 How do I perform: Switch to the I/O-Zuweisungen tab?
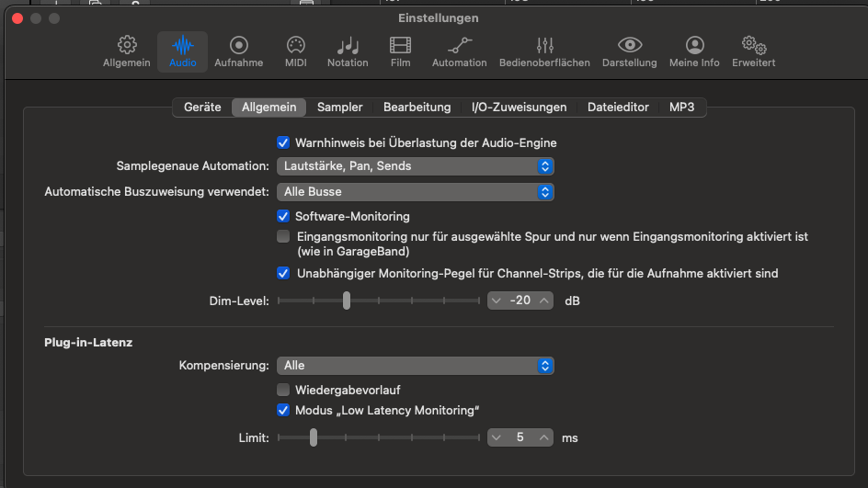(x=519, y=108)
